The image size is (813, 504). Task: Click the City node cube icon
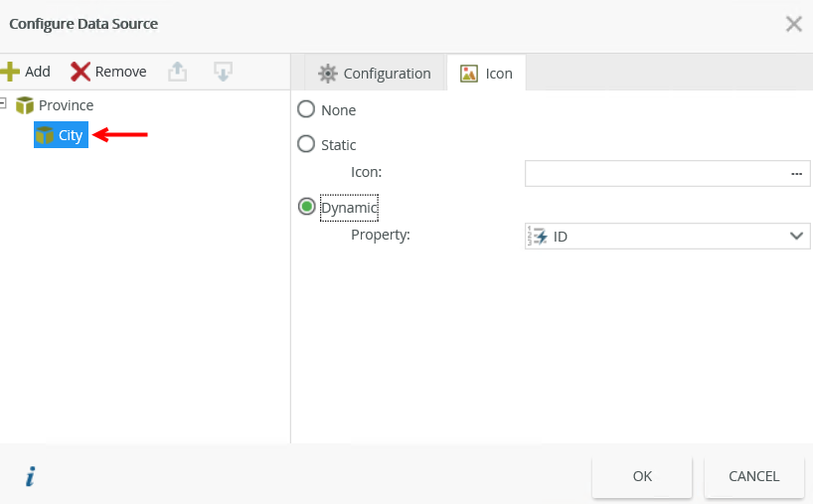click(45, 135)
